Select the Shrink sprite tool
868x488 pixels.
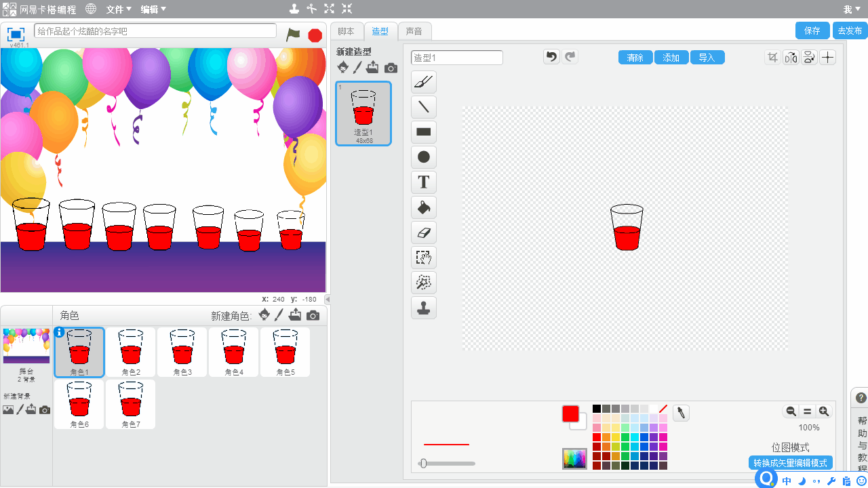click(347, 9)
